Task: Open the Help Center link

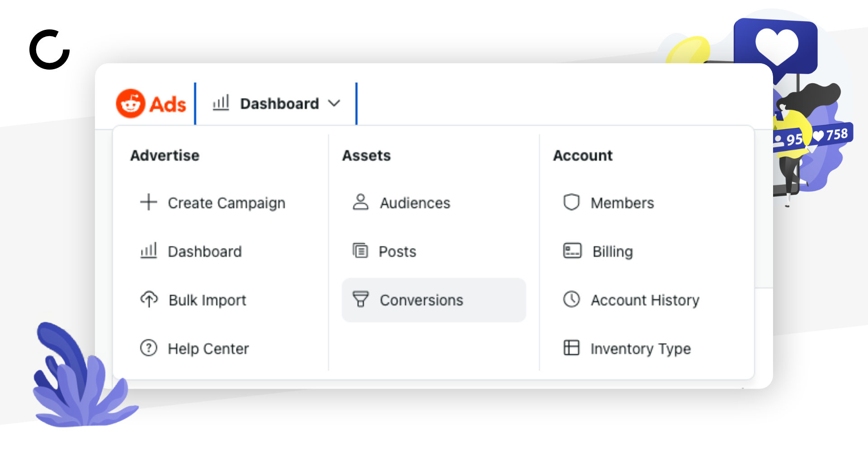Action: [208, 348]
